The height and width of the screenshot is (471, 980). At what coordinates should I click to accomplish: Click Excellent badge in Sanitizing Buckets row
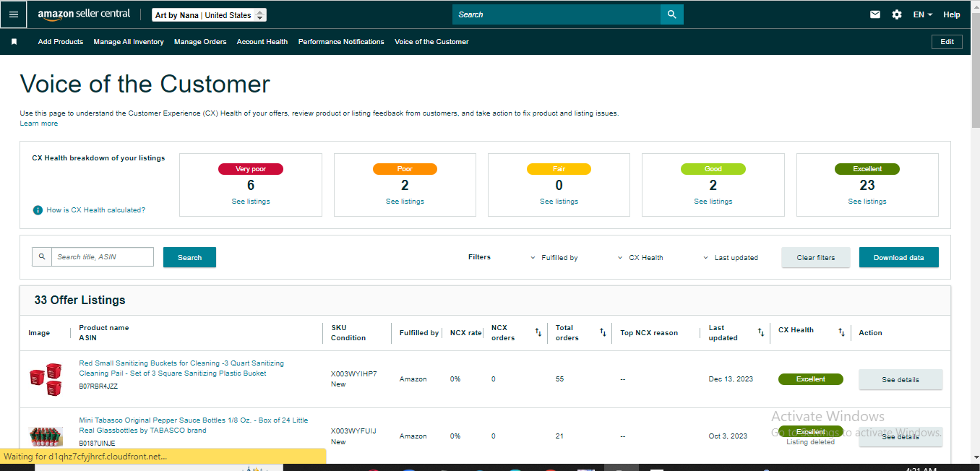pyautogui.click(x=811, y=379)
